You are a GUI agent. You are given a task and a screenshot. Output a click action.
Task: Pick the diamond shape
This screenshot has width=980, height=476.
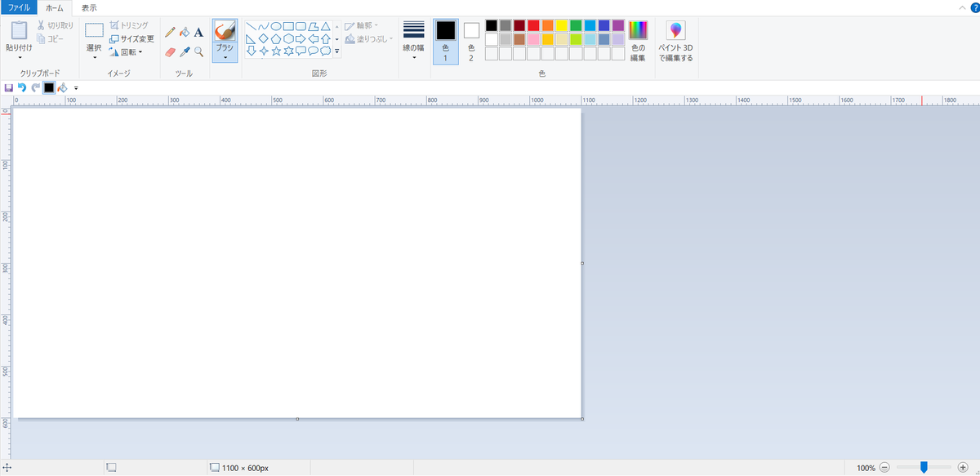point(264,38)
